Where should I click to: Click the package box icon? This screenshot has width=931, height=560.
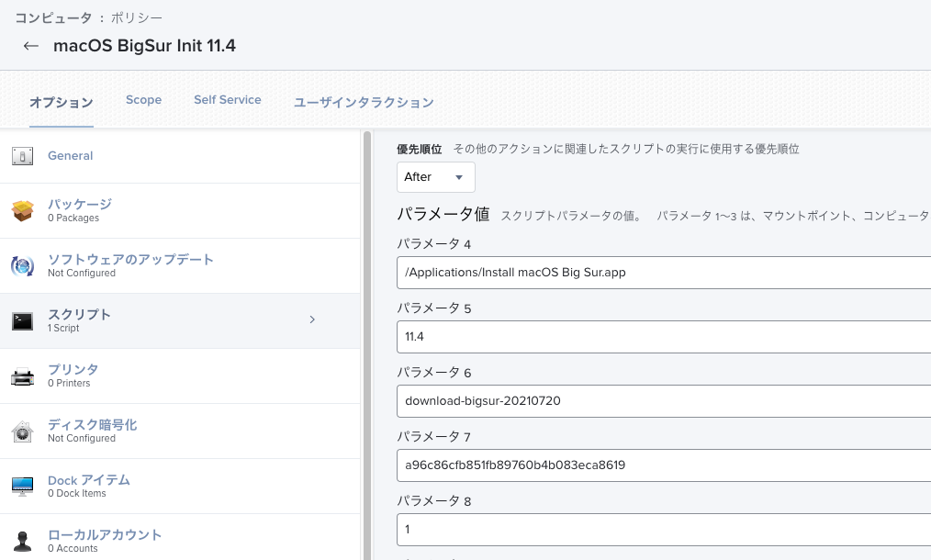(x=23, y=211)
